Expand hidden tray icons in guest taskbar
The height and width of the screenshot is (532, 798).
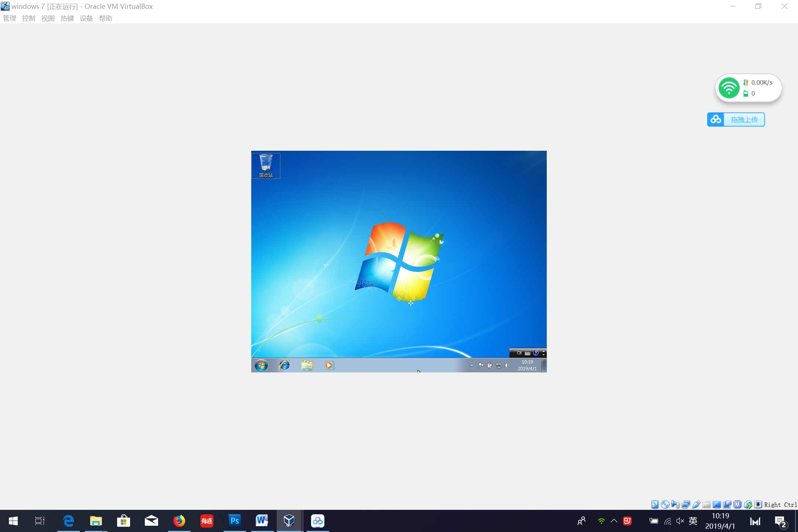tap(472, 365)
